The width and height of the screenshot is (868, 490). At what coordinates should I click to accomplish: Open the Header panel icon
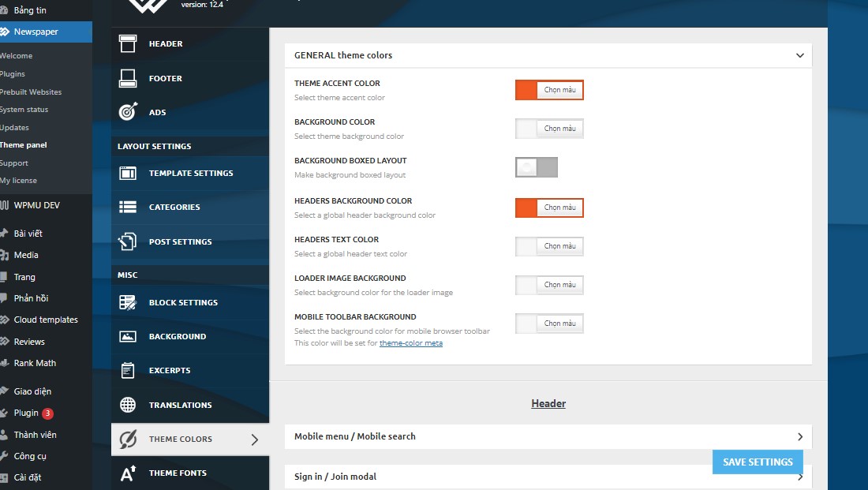pos(128,43)
